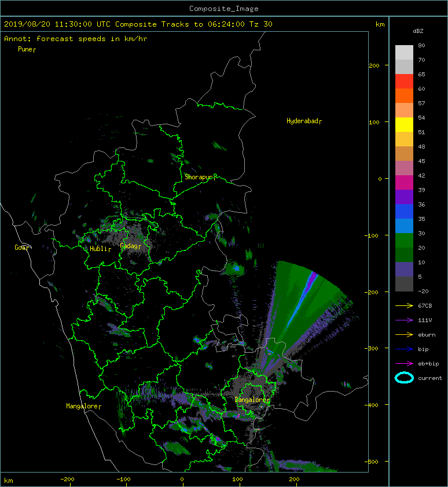Click the 67CB legend label
Screen dimensions: 448x487
[x=425, y=305]
